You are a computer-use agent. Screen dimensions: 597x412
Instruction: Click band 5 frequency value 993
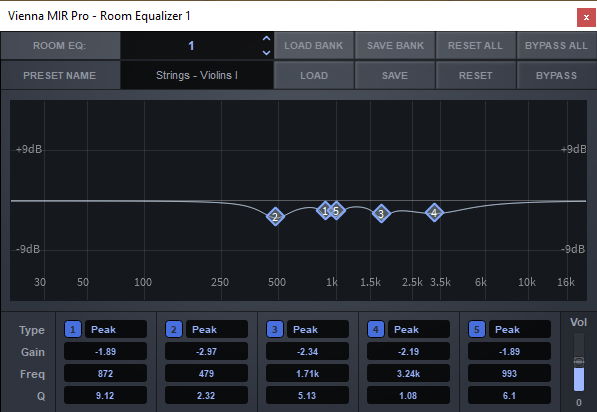pos(509,373)
